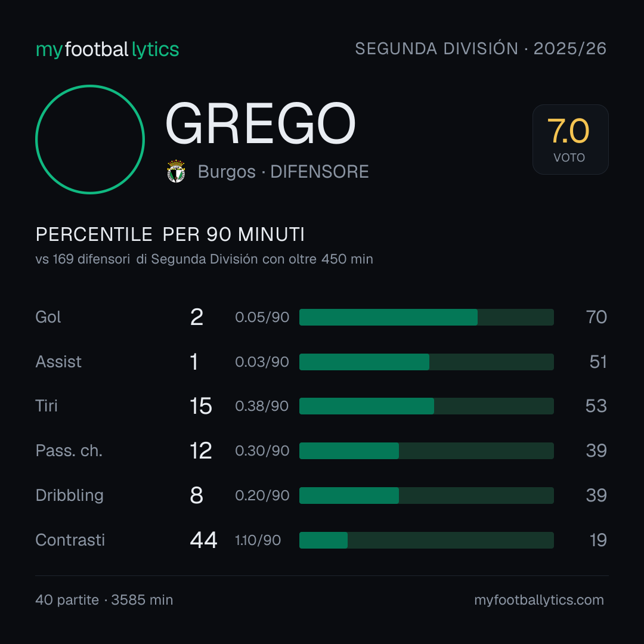Image resolution: width=644 pixels, height=644 pixels.
Task: Click the Contrasti total value 44
Action: [203, 540]
